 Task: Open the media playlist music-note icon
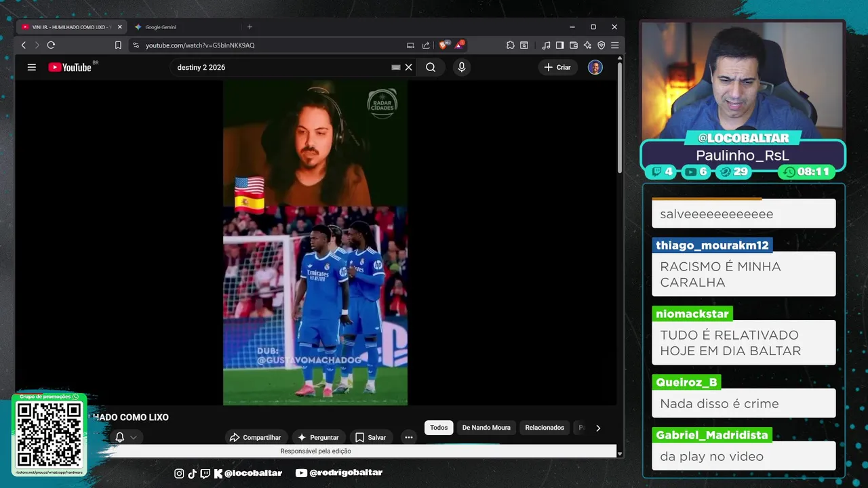(x=547, y=45)
